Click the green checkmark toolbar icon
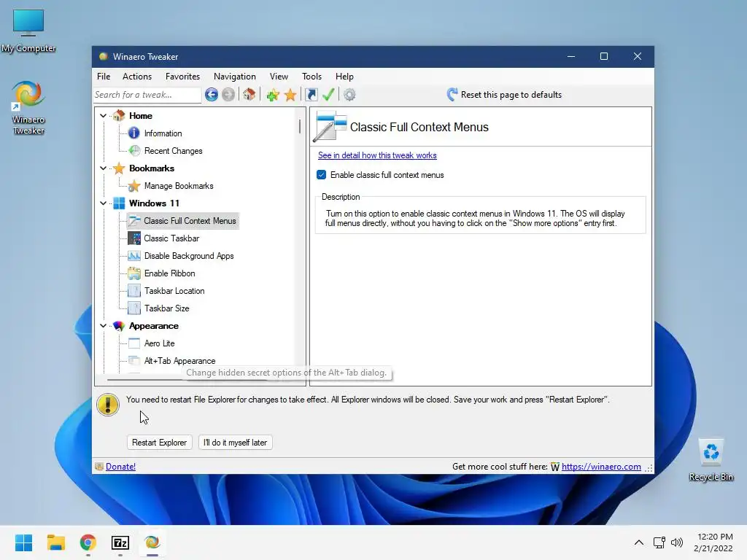 pyautogui.click(x=328, y=95)
